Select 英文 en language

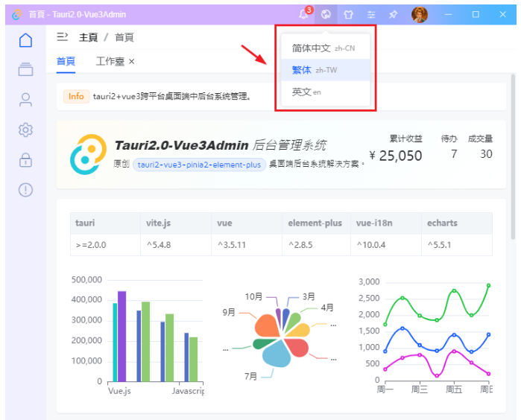[x=325, y=92]
